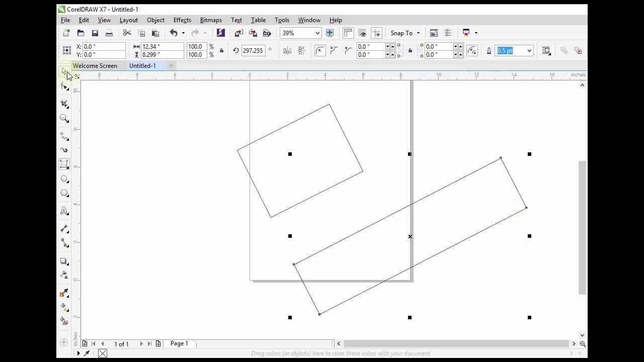Click the Mirror vertically button
The image size is (644, 362).
click(302, 51)
